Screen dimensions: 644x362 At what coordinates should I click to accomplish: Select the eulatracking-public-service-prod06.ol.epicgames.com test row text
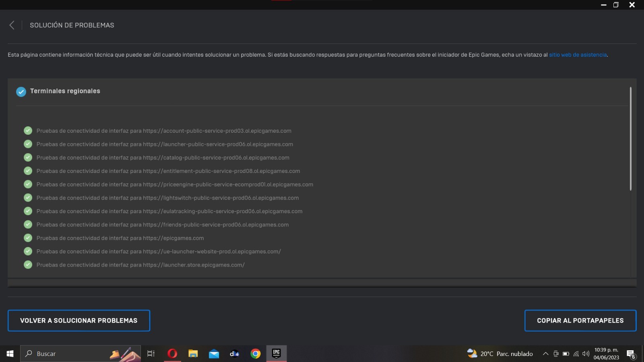(x=169, y=211)
